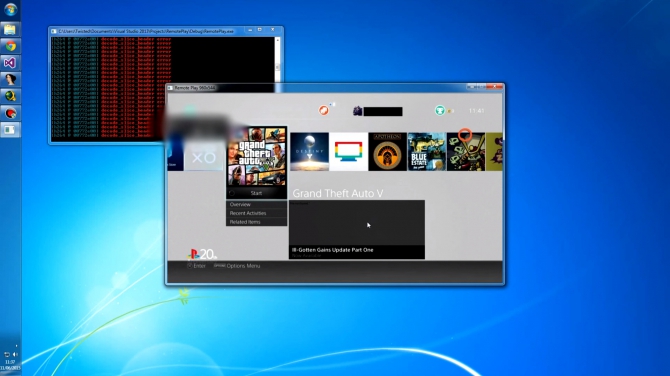Image resolution: width=670 pixels, height=376 pixels.
Task: Click the console window title path
Action: pyautogui.click(x=146, y=31)
